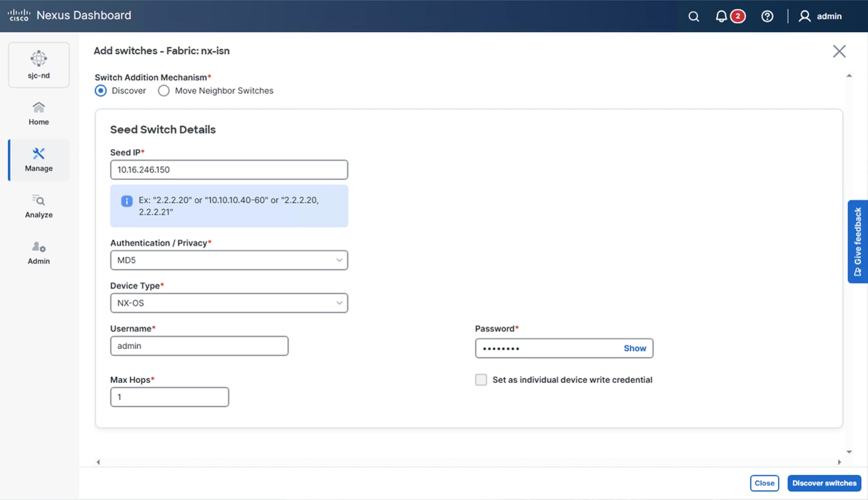
Task: Click the Username input field
Action: tap(199, 346)
